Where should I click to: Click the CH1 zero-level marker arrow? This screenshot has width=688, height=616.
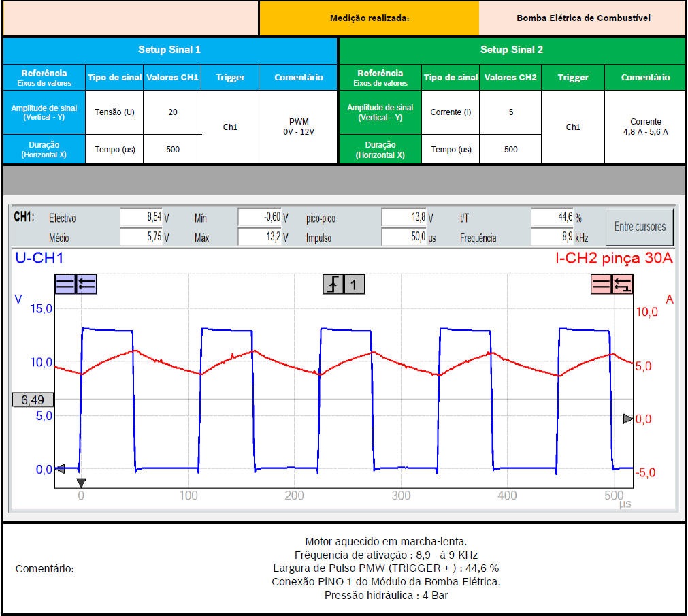(60, 468)
